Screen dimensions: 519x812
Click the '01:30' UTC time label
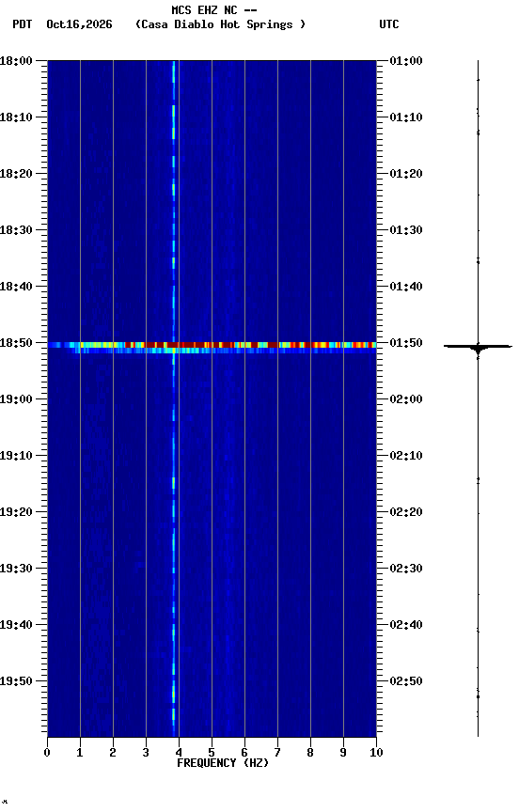[x=406, y=230]
